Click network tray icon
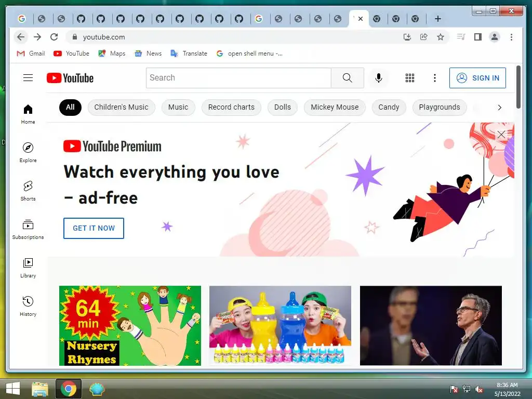The width and height of the screenshot is (532, 399). click(x=467, y=389)
